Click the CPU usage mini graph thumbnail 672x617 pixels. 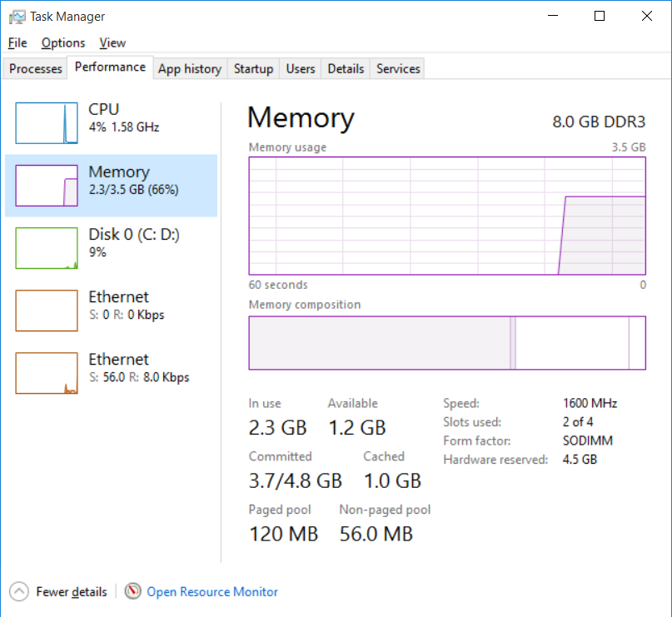point(46,122)
